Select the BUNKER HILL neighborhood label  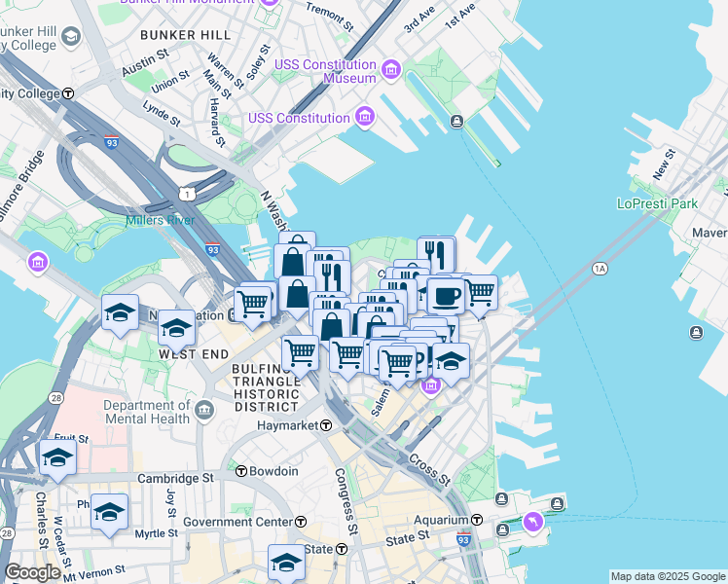coord(185,35)
